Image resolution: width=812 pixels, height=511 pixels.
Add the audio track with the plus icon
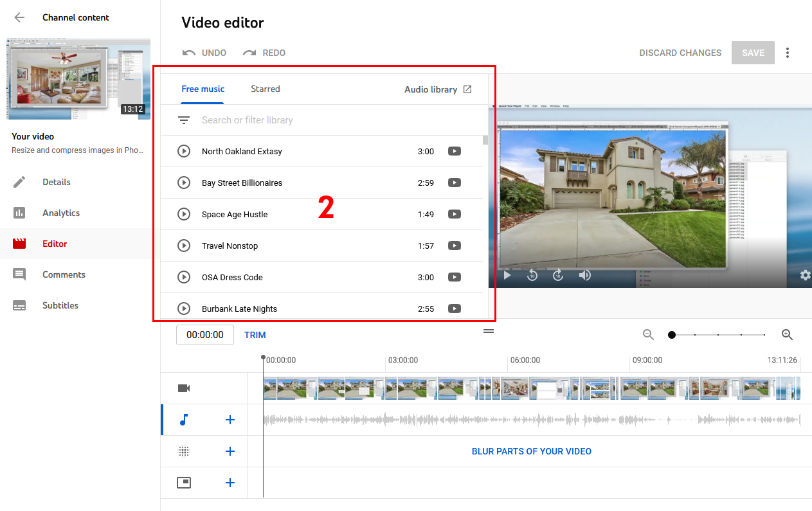(x=230, y=420)
